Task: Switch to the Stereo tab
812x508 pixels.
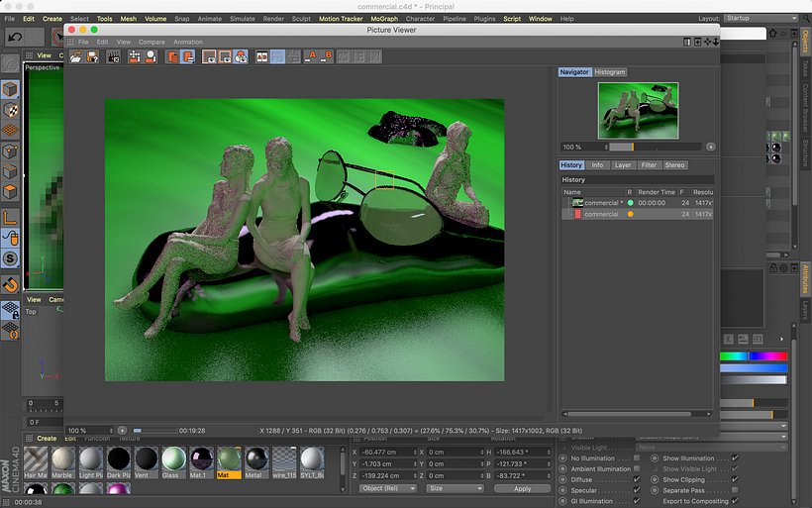Action: (x=674, y=165)
